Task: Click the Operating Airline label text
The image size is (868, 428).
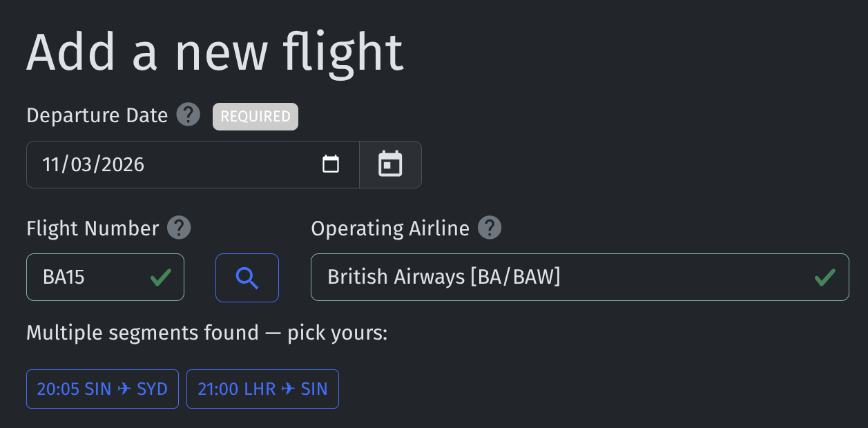Action: 390,228
